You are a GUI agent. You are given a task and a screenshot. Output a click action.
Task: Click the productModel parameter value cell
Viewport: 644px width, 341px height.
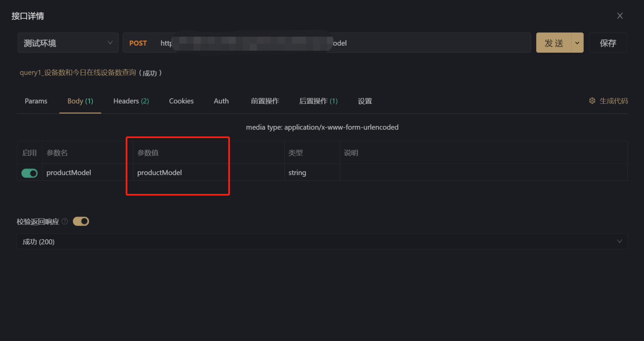pos(208,172)
